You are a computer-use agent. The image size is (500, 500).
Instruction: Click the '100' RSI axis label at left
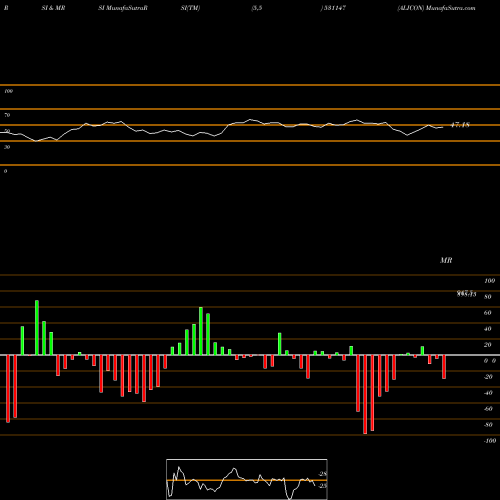point(8,91)
